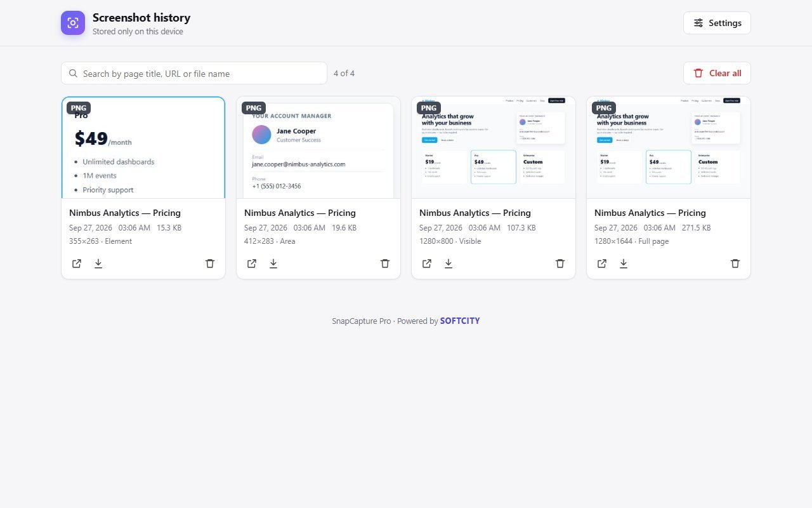Image resolution: width=812 pixels, height=508 pixels.
Task: Clear all screenshots
Action: [x=717, y=73]
